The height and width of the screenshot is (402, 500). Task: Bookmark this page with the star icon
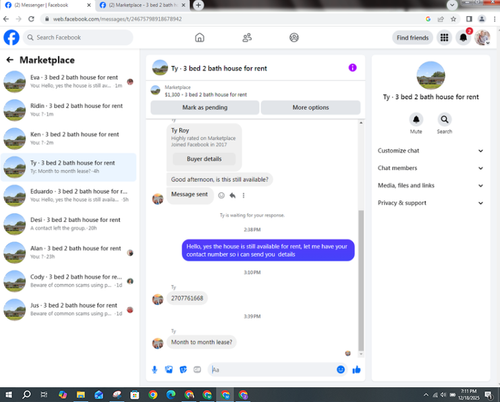[x=453, y=19]
